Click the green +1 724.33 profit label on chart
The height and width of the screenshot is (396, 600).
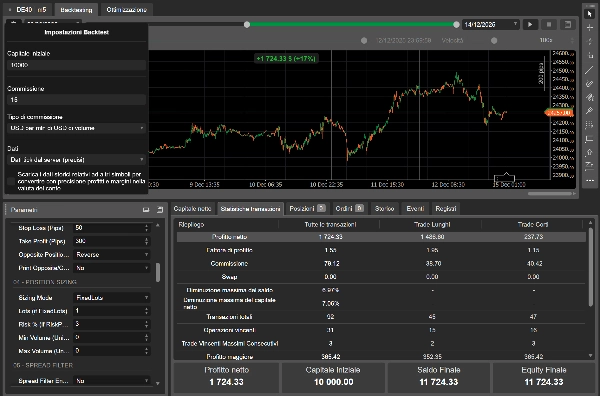click(x=286, y=59)
